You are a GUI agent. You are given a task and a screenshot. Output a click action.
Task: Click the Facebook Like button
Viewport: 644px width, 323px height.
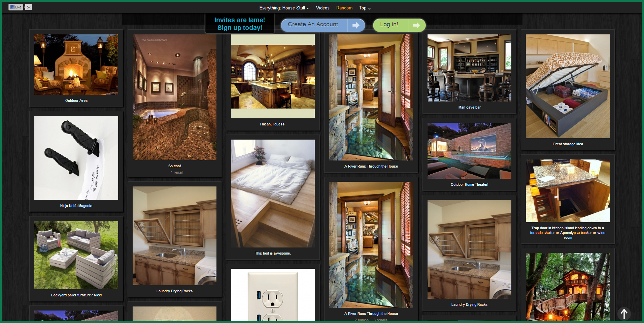15,7
